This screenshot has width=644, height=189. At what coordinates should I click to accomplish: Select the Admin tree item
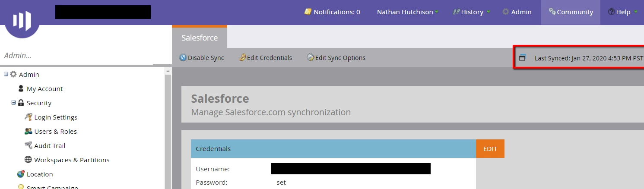[x=29, y=75]
